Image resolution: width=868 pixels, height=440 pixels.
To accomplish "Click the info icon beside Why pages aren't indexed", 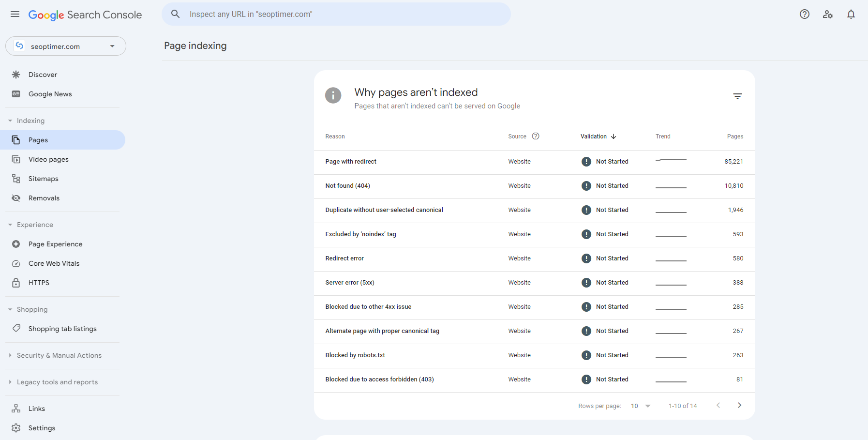I will tap(333, 95).
